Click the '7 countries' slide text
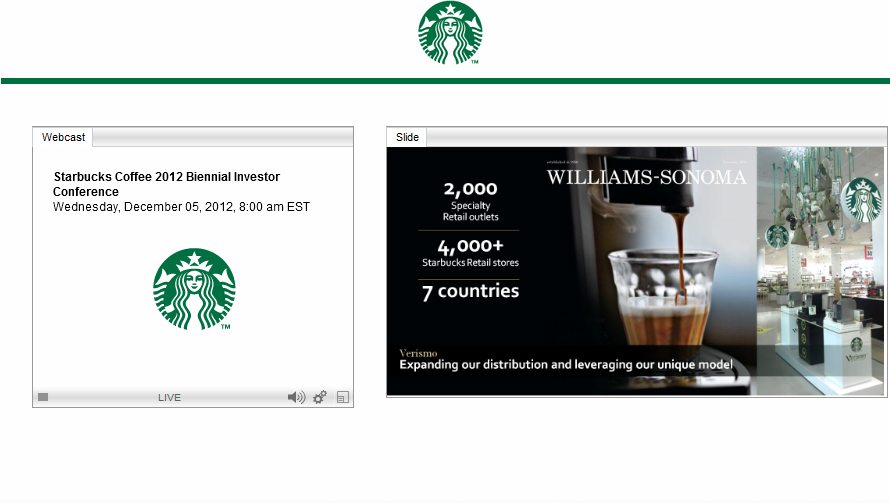 [471, 291]
